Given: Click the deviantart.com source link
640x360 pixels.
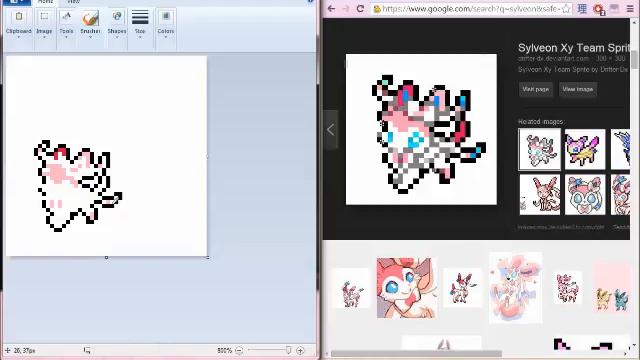Looking at the screenshot, I should click(x=553, y=59).
